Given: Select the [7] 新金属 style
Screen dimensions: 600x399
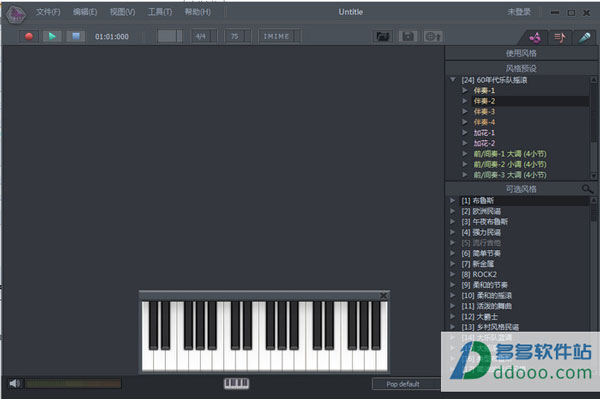Looking at the screenshot, I should [x=478, y=264].
